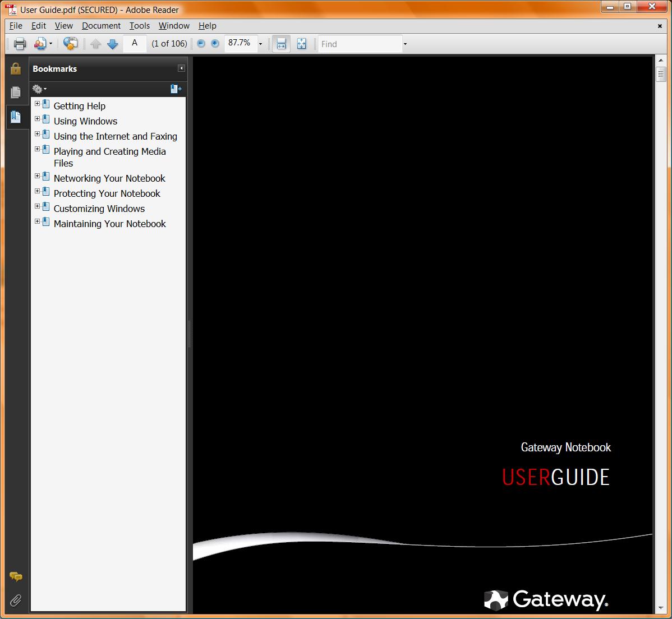
Task: Jump to Using the Internet and Faxing
Action: point(116,136)
